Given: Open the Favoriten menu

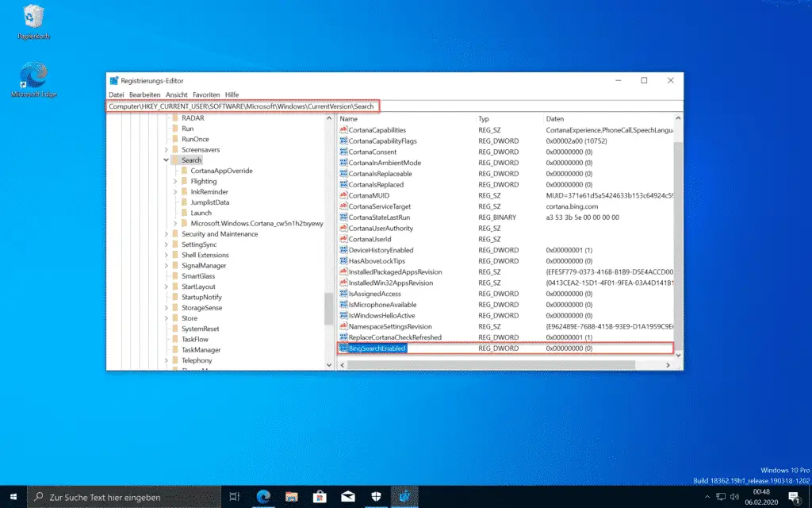Looking at the screenshot, I should 206,95.
